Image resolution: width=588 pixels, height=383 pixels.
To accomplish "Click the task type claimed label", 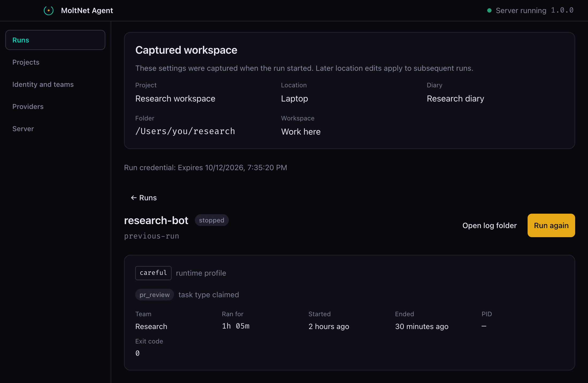I will click(x=208, y=295).
